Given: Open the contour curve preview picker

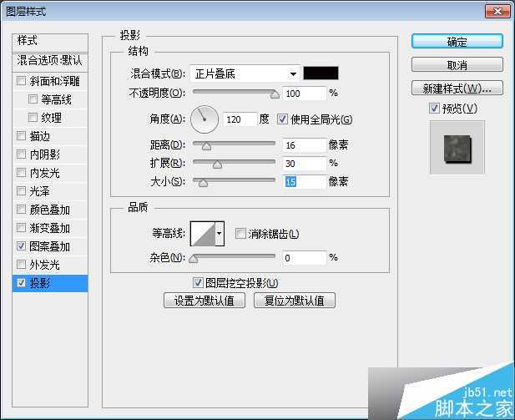Looking at the screenshot, I should click(202, 235).
